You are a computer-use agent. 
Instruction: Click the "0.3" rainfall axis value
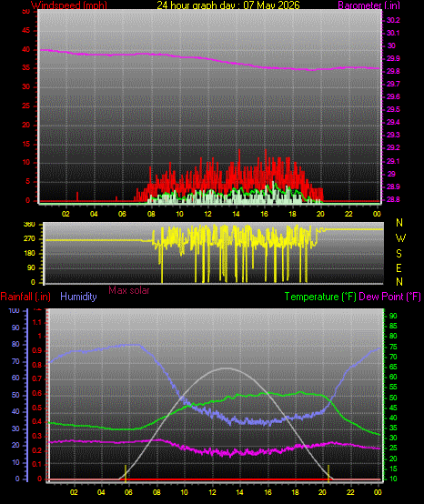click(x=37, y=436)
